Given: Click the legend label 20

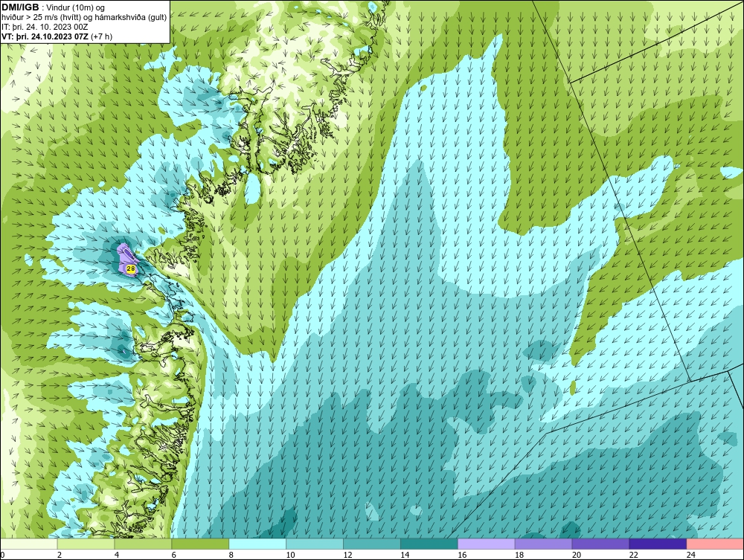Looking at the screenshot, I should [x=577, y=555].
